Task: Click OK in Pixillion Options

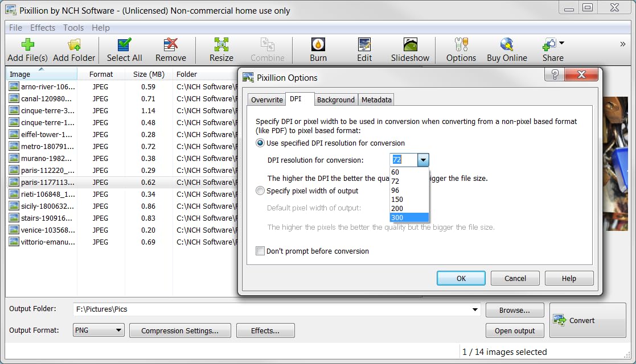Action: click(461, 279)
